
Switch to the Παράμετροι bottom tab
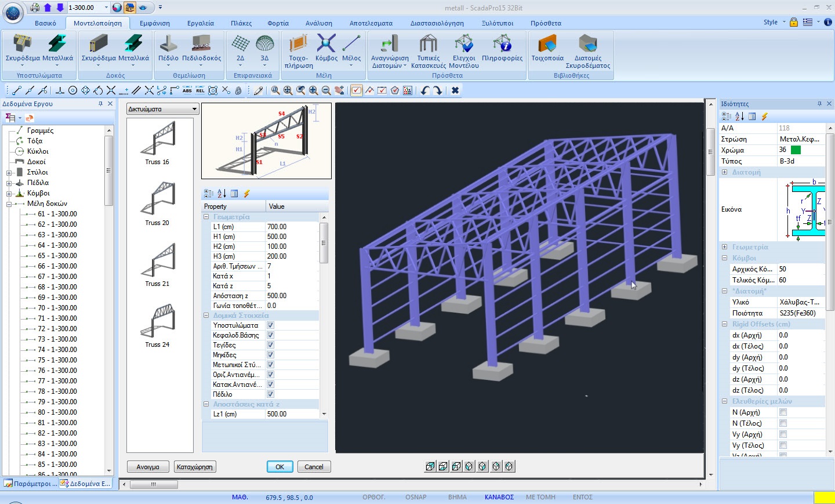[x=31, y=484]
